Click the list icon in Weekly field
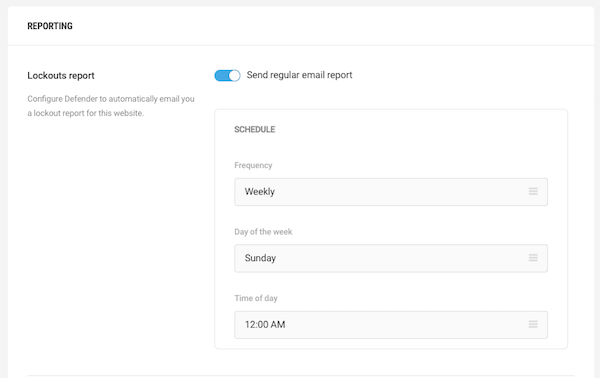 pyautogui.click(x=533, y=191)
